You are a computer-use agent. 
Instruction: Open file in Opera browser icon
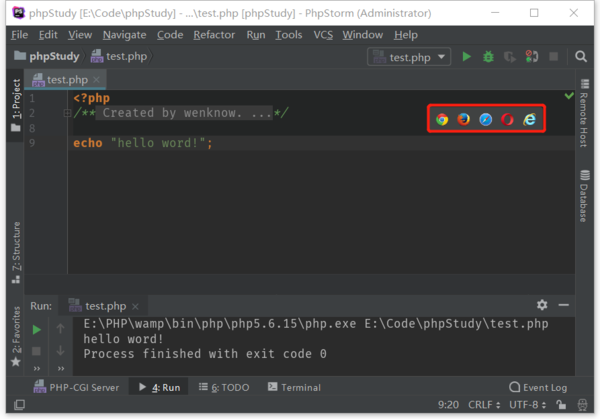point(507,119)
